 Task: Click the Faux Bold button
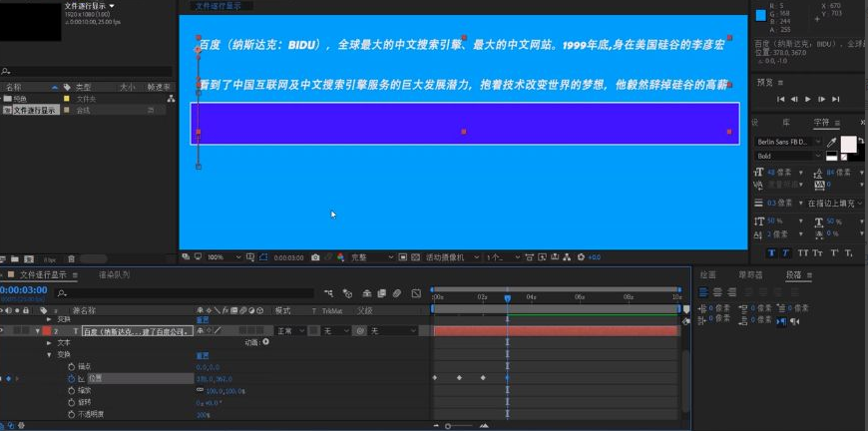(771, 252)
